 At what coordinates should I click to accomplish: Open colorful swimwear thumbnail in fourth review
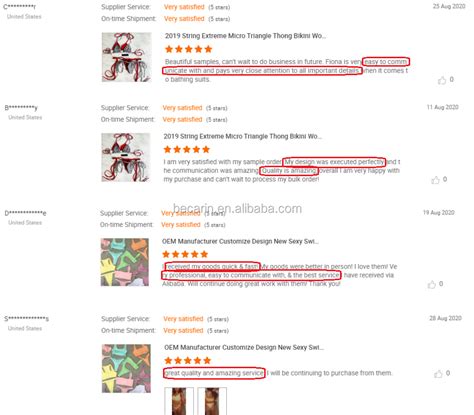click(x=126, y=368)
